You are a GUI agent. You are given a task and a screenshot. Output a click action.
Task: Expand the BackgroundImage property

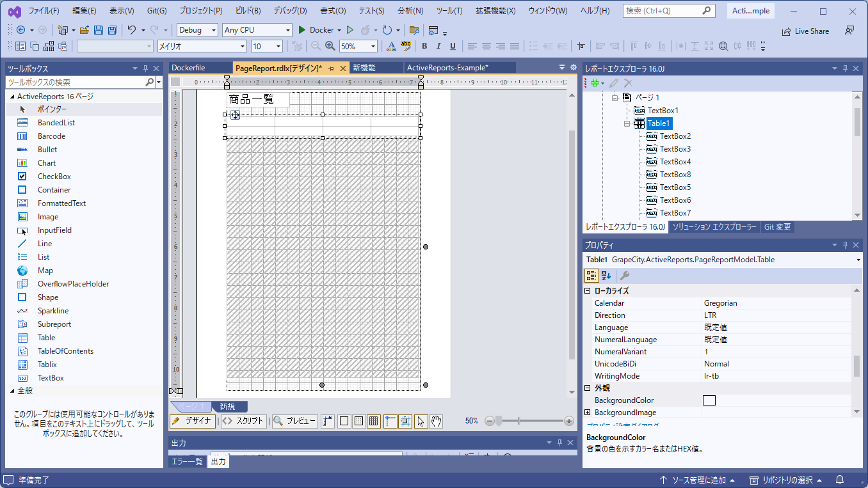coord(588,413)
